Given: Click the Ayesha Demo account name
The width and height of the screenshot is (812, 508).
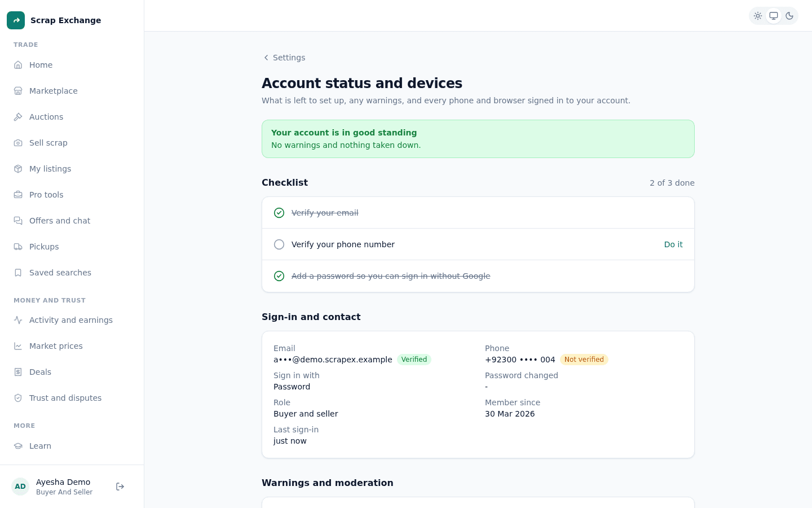Looking at the screenshot, I should click(63, 482).
